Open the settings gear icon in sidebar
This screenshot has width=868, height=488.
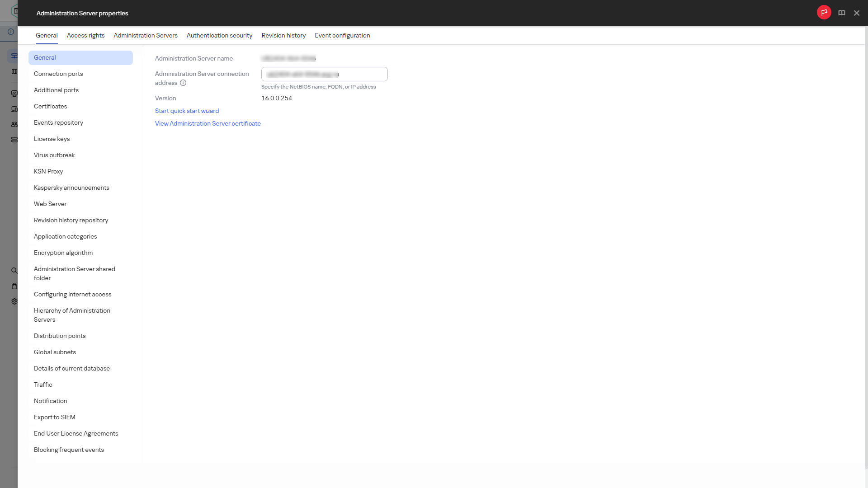tap(14, 301)
